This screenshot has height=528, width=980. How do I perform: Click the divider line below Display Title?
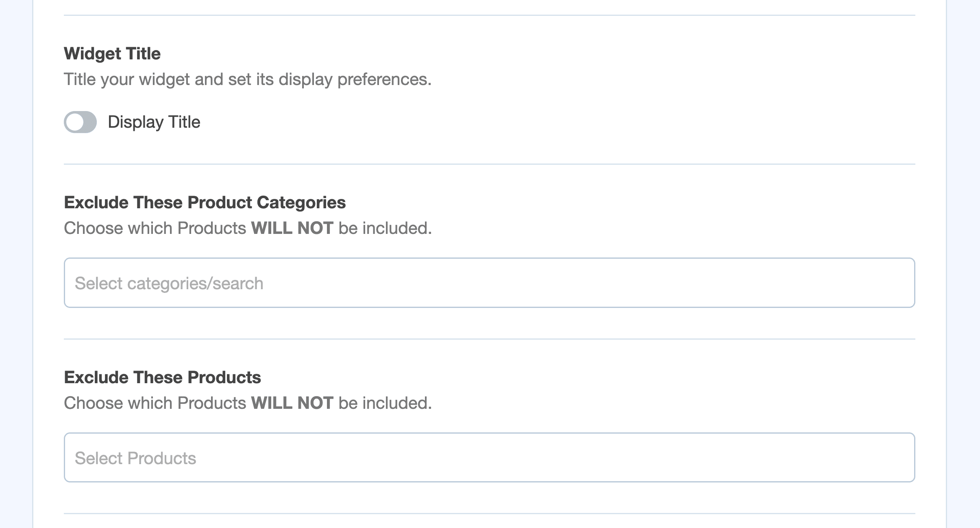coord(489,164)
